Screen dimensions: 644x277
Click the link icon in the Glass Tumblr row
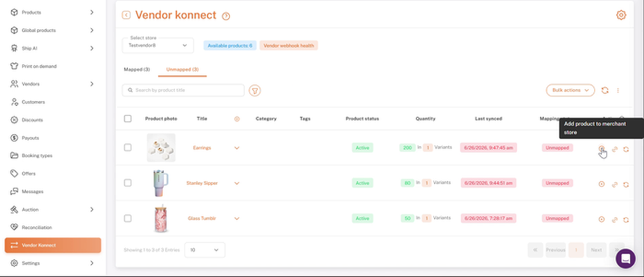point(614,219)
